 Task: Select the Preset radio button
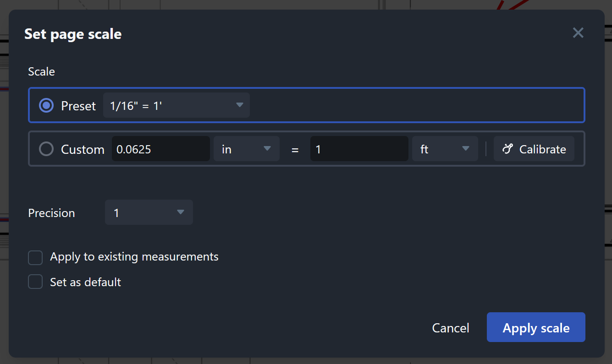click(46, 105)
